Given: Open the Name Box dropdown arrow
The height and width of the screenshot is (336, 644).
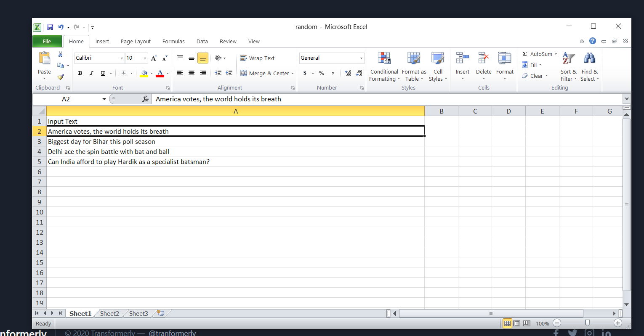Looking at the screenshot, I should pyautogui.click(x=104, y=99).
